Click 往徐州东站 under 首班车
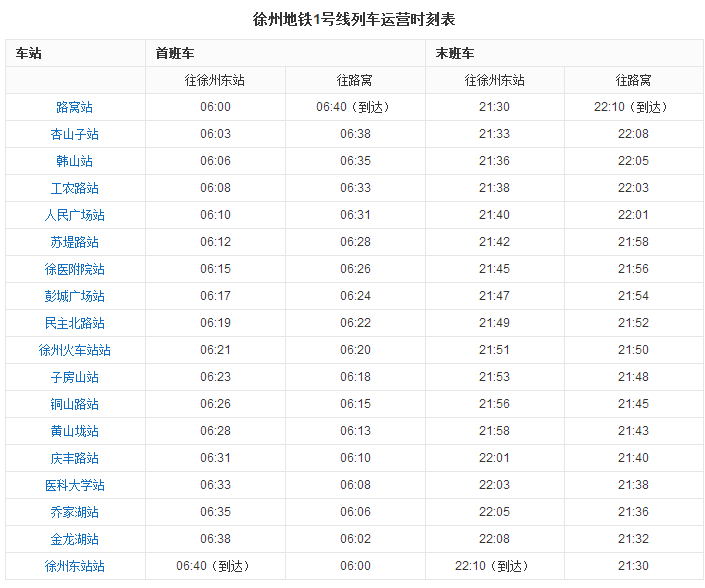 pos(215,80)
